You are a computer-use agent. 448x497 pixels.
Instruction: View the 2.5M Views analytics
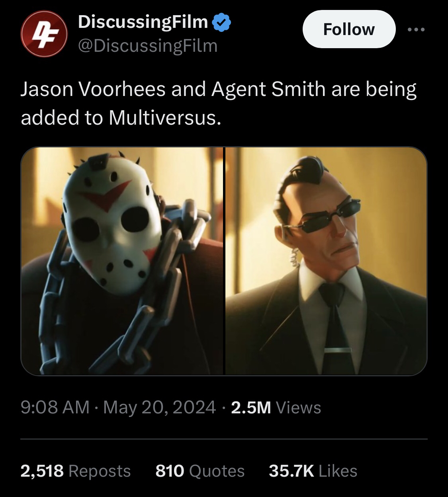point(276,407)
